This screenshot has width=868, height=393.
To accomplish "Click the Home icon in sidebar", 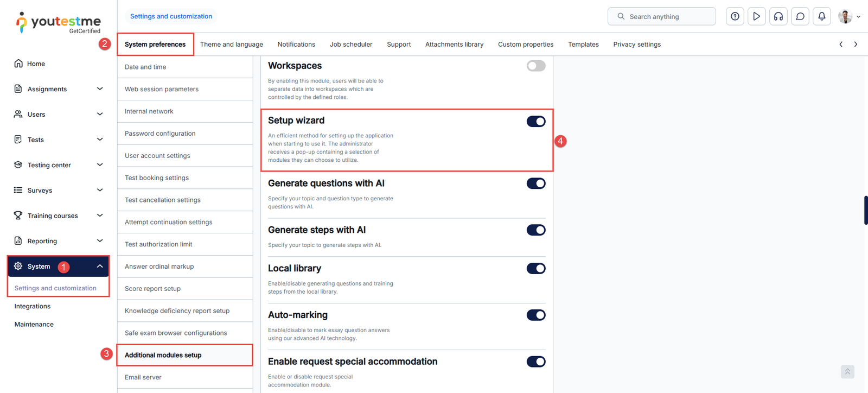I will [x=18, y=64].
